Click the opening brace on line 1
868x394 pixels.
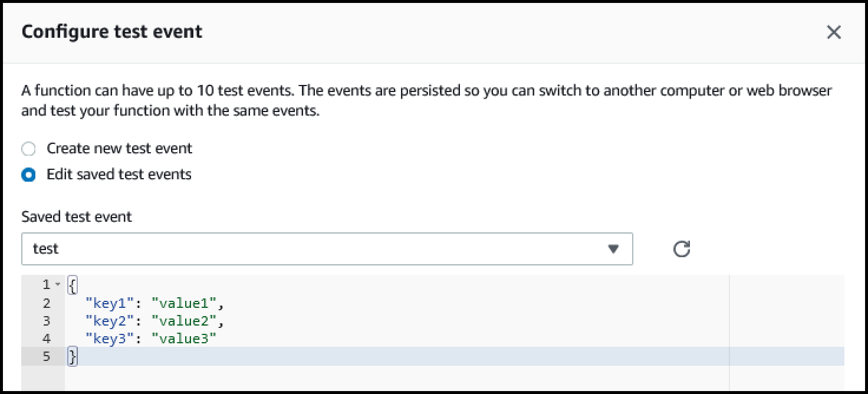coord(73,285)
